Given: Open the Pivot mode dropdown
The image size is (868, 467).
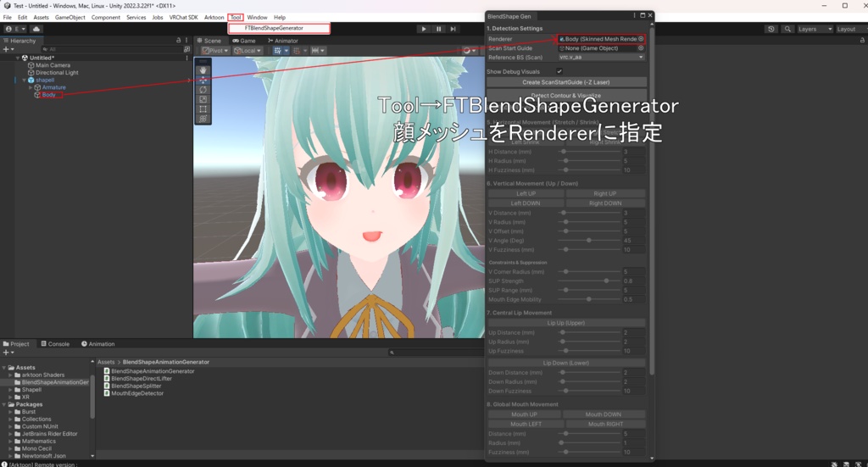Looking at the screenshot, I should [x=214, y=50].
